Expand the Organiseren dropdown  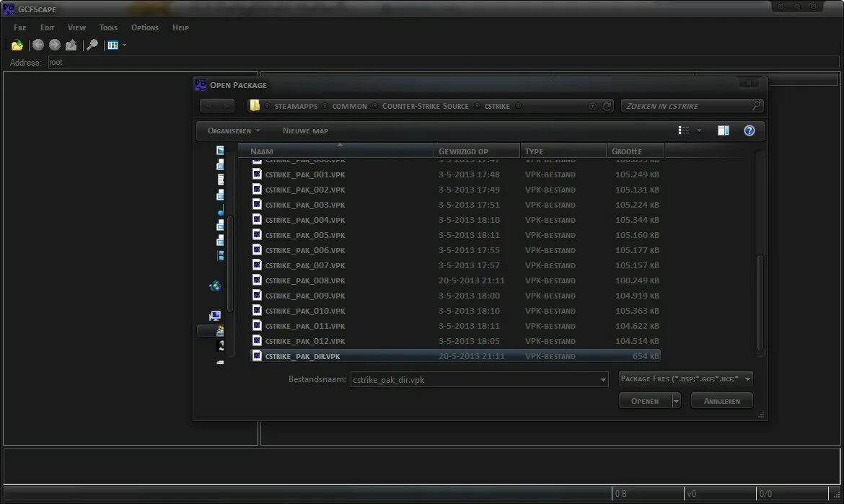coord(234,131)
